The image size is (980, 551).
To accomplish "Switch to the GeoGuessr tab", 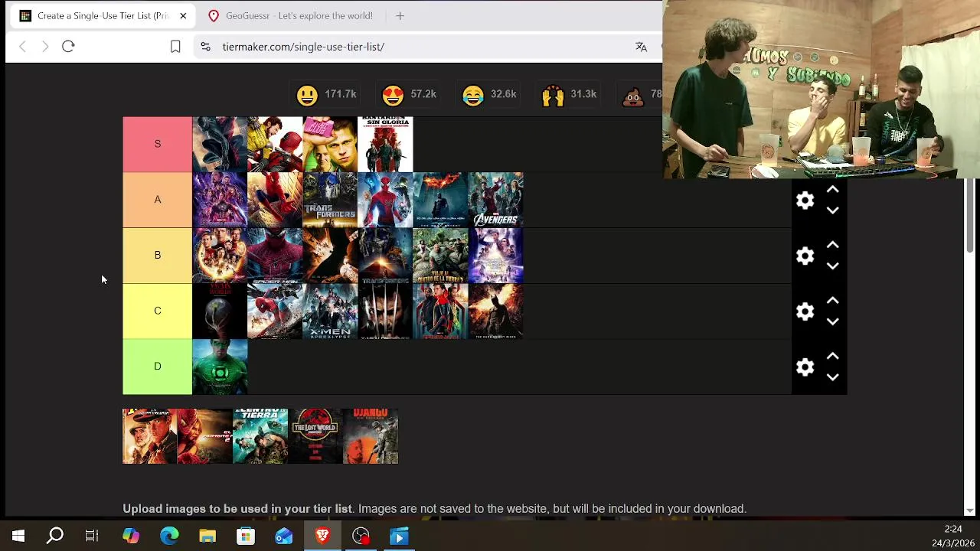I will [290, 15].
